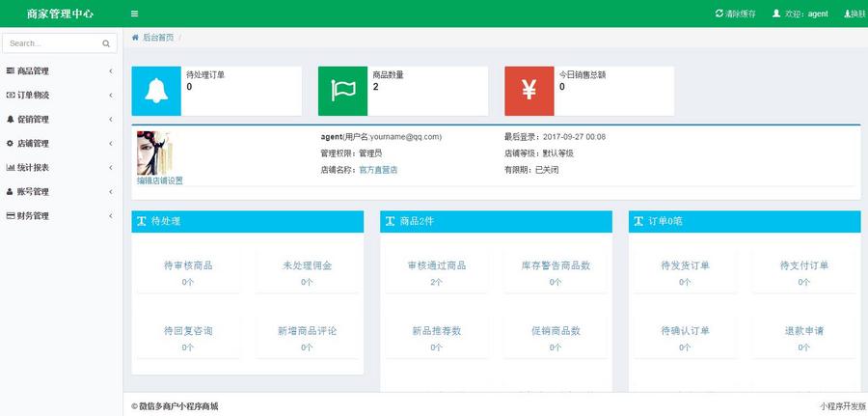Click the 店铺管理 gear icon in sidebar
This screenshot has height=416, width=868.
point(10,143)
